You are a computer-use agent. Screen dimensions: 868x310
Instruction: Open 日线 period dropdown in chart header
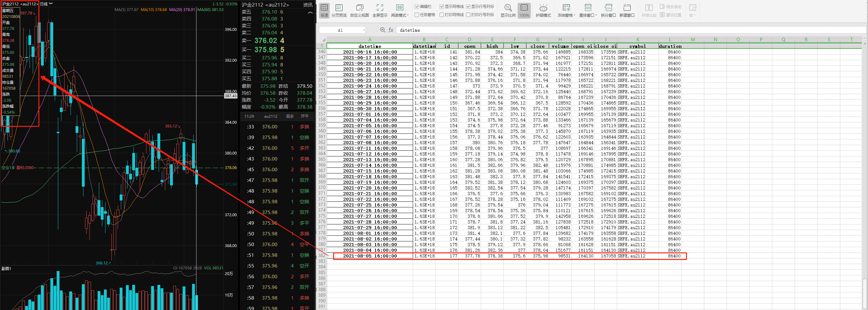46,4
